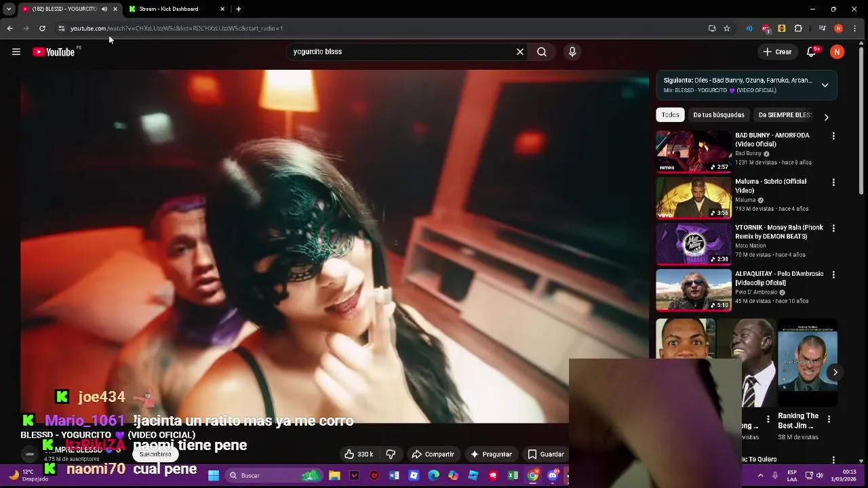Open options for Ranking The Best Jim short

pyautogui.click(x=829, y=420)
